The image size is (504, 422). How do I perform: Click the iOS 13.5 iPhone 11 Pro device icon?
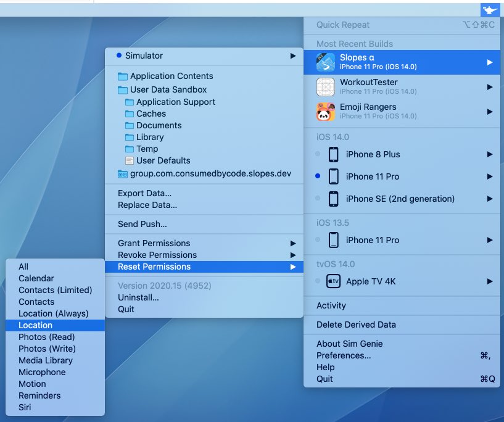[333, 240]
